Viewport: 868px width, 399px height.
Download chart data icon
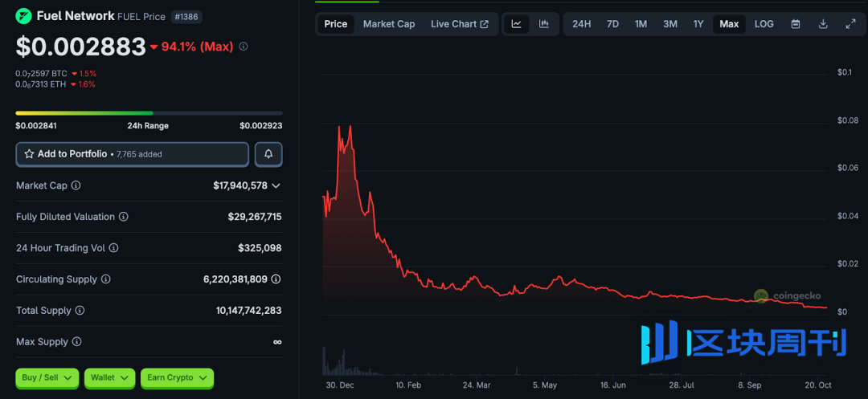point(823,24)
